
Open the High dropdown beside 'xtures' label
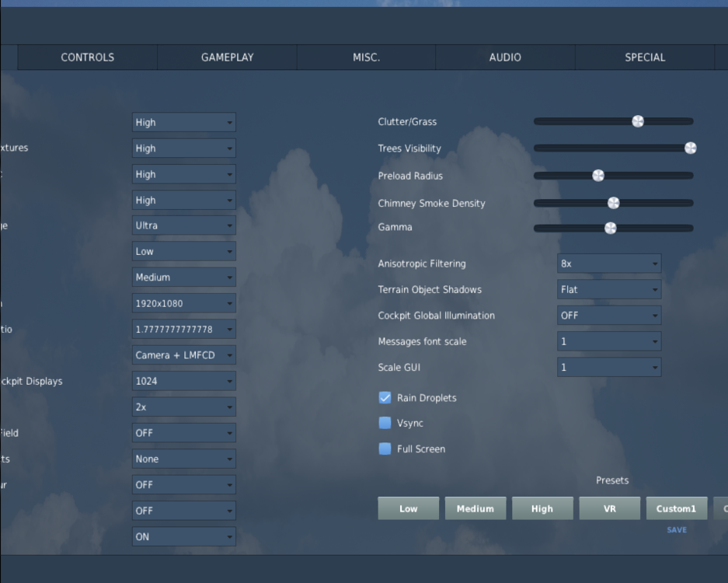184,148
